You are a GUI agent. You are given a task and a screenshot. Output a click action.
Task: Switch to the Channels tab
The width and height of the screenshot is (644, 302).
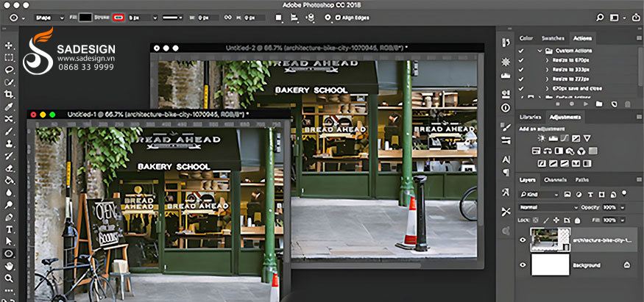[x=555, y=180]
